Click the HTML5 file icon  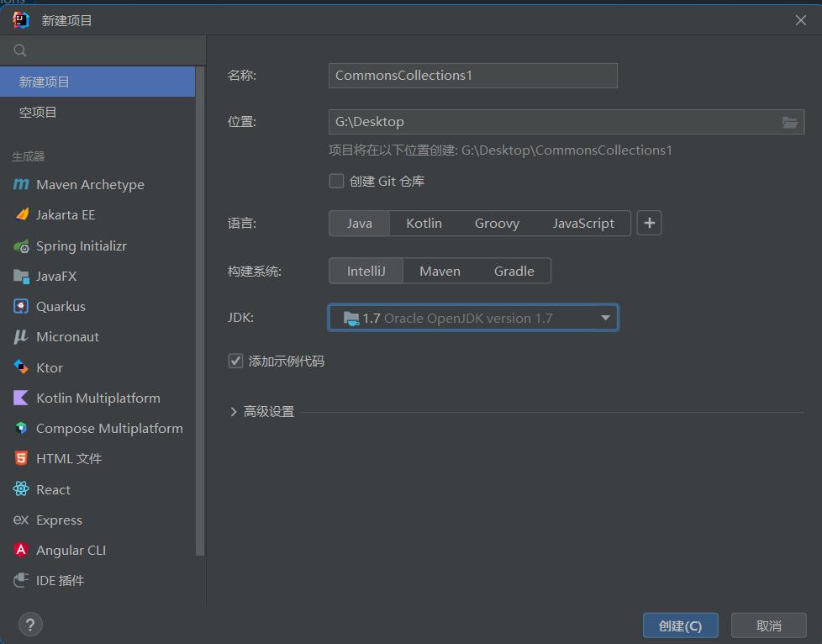click(x=21, y=458)
